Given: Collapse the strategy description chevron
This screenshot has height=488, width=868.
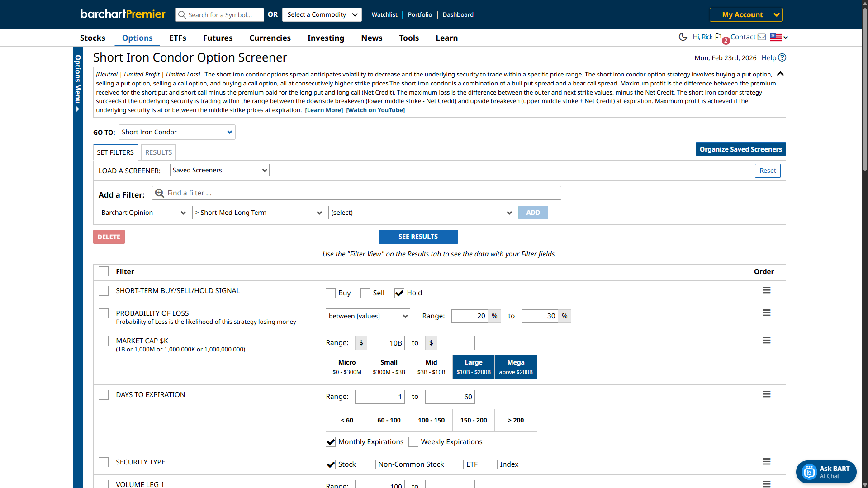Looking at the screenshot, I should click(x=780, y=74).
